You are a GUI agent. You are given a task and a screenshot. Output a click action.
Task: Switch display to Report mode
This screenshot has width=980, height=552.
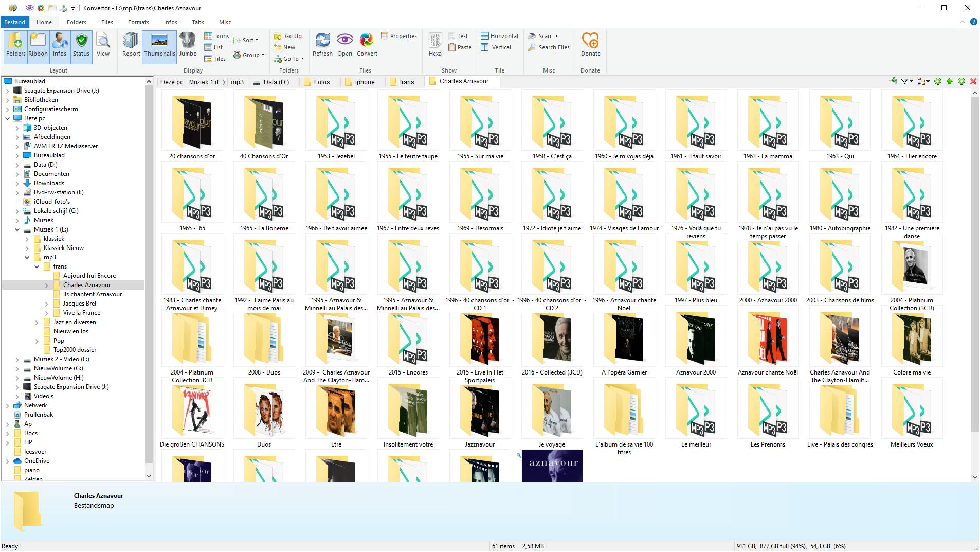point(131,45)
